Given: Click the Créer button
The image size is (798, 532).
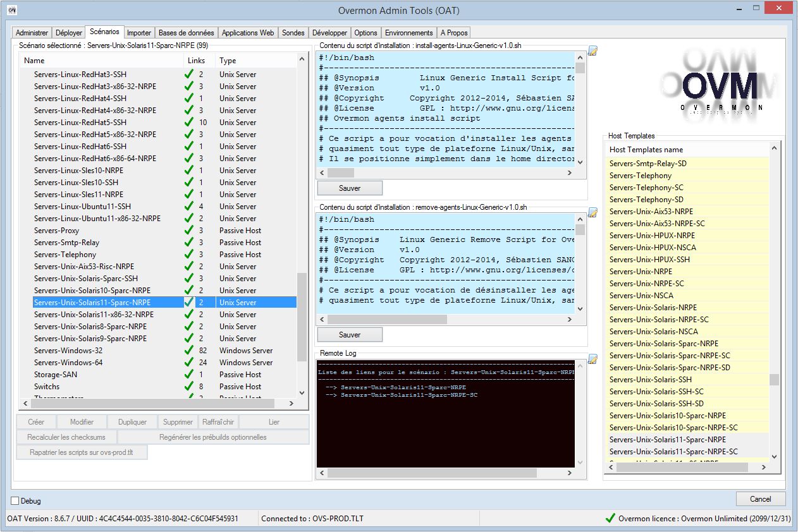Looking at the screenshot, I should [37, 422].
